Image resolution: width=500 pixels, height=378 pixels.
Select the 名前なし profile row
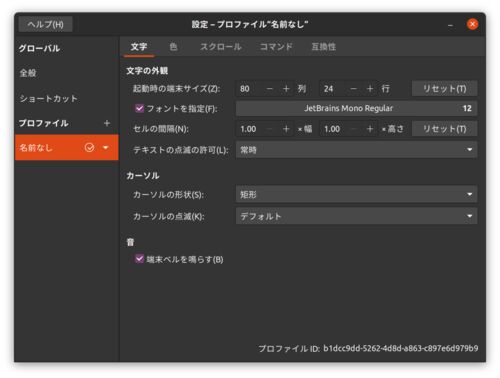point(67,148)
